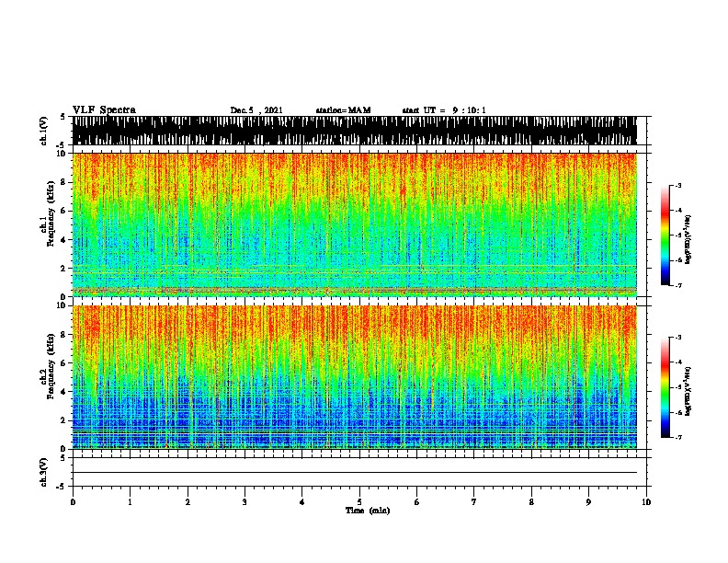Screen dimensions: 728x563
Task: Click the "2" kHz tick on ch.2 frequency axis
Action: [63, 420]
